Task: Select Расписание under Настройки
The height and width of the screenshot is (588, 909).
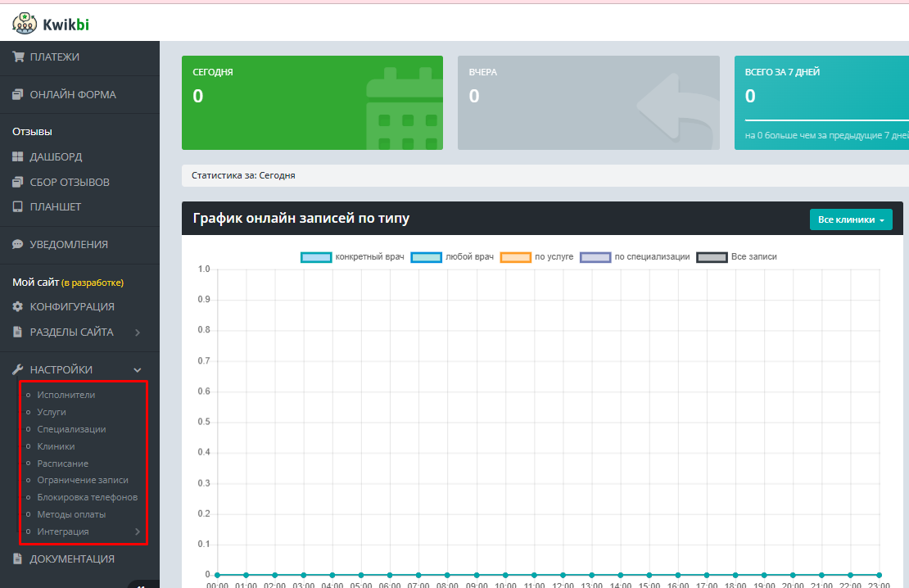Action: 62,464
